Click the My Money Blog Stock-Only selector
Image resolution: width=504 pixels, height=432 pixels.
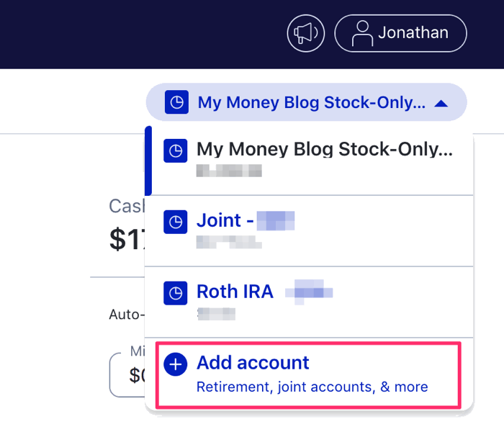point(306,102)
